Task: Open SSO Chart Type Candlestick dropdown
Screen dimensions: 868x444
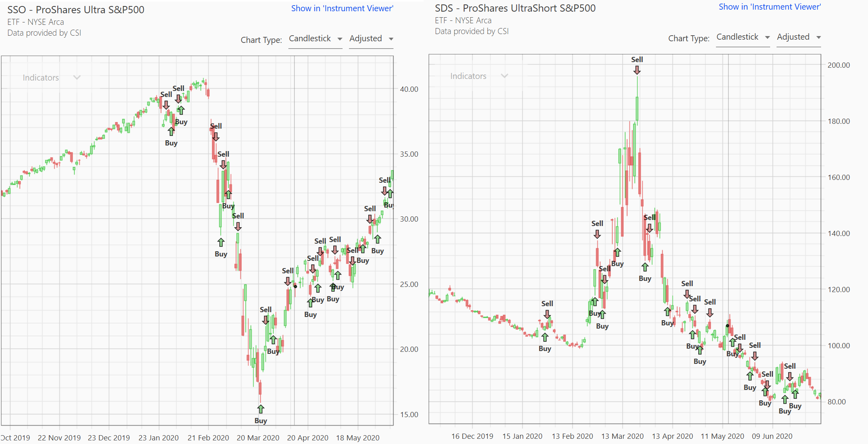Action: (315, 38)
